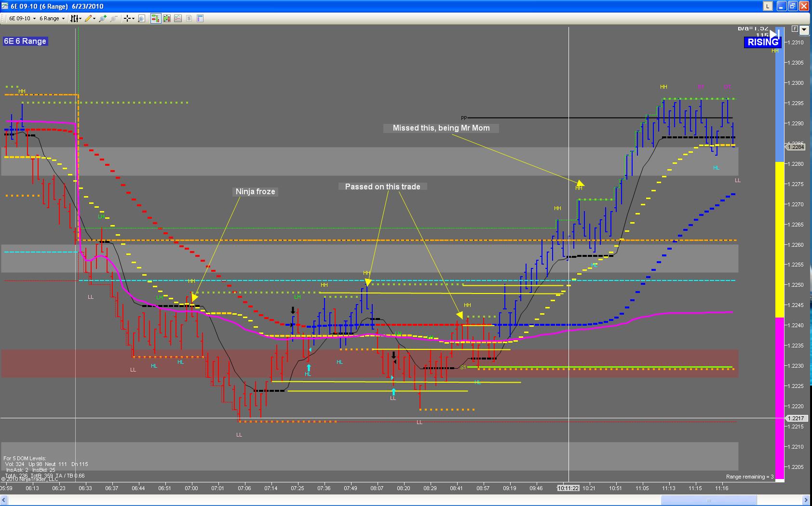Expand the chart style dropdown arrow
The width and height of the screenshot is (812, 506).
[81, 18]
